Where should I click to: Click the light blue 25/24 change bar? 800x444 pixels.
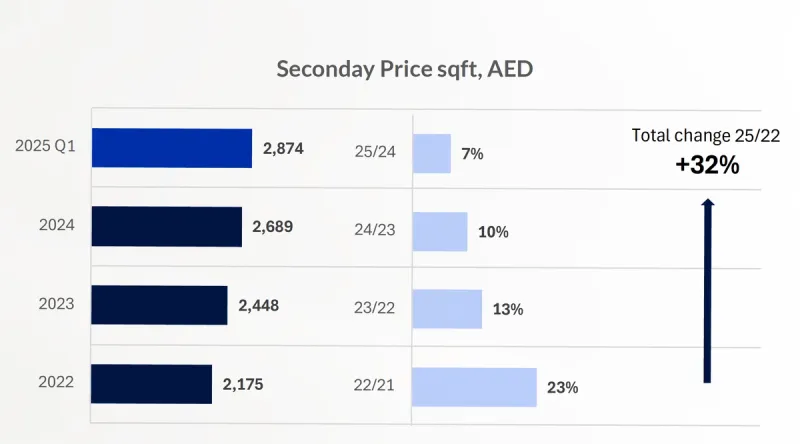click(x=431, y=153)
